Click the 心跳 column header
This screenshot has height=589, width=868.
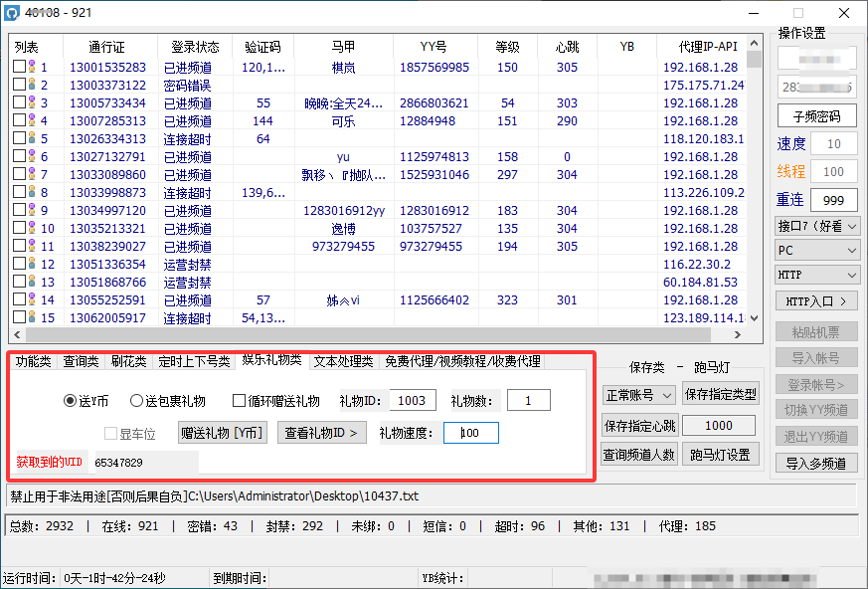568,47
